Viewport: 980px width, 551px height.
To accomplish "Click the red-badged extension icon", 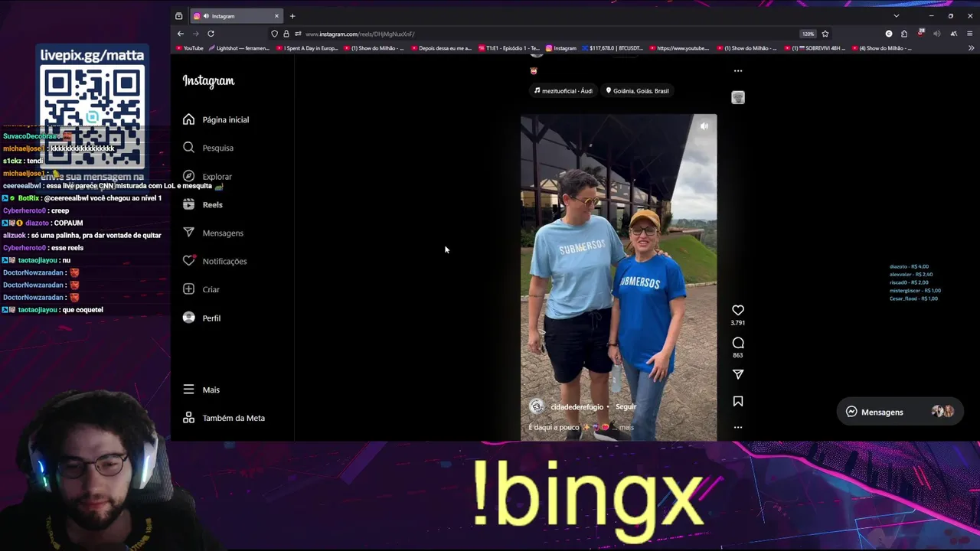I will (x=921, y=34).
